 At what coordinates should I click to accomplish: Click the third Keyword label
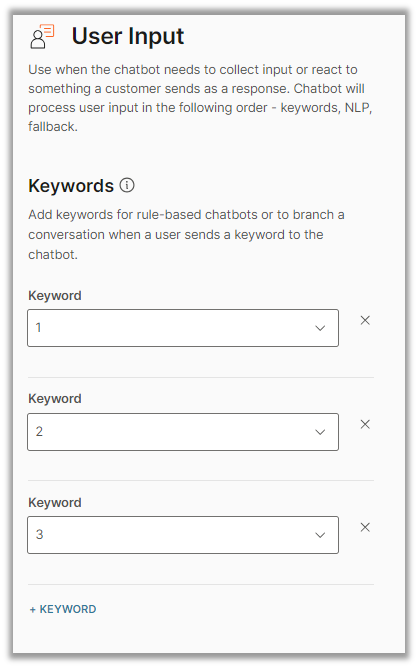pyautogui.click(x=55, y=502)
